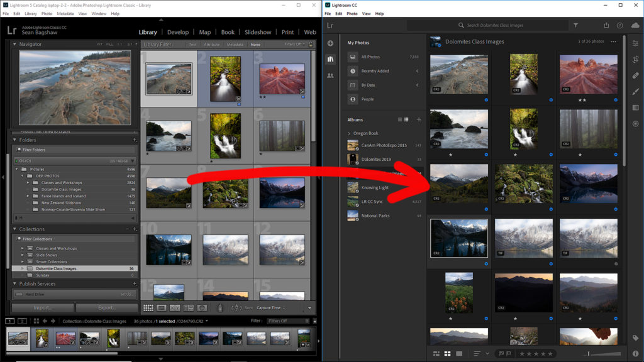Expand the Oregon Book album folder
Image resolution: width=644 pixels, height=362 pixels.
(349, 133)
